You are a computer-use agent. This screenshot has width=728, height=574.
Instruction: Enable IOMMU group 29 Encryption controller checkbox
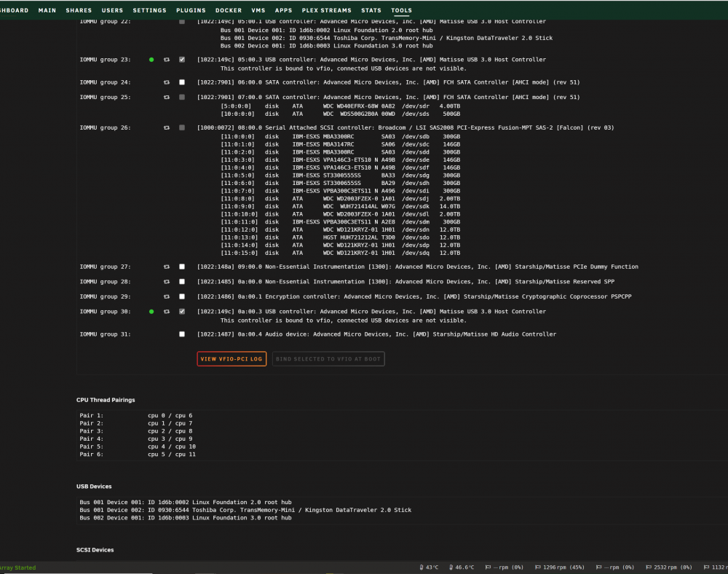click(x=182, y=296)
